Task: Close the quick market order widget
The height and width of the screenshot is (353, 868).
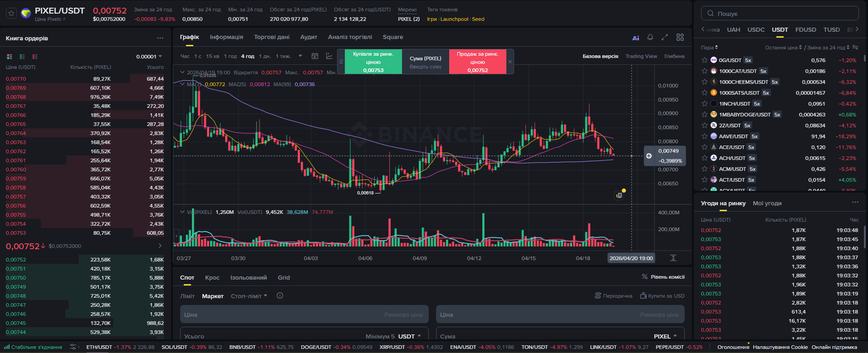Action: (510, 62)
